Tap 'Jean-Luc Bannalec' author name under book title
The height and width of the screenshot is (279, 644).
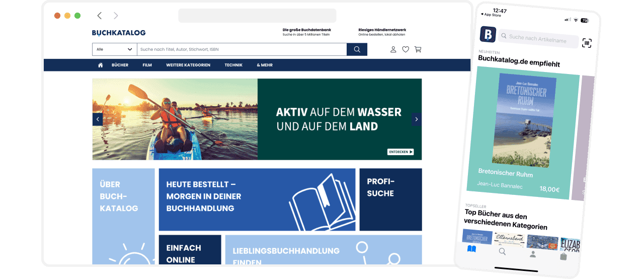pos(500,186)
